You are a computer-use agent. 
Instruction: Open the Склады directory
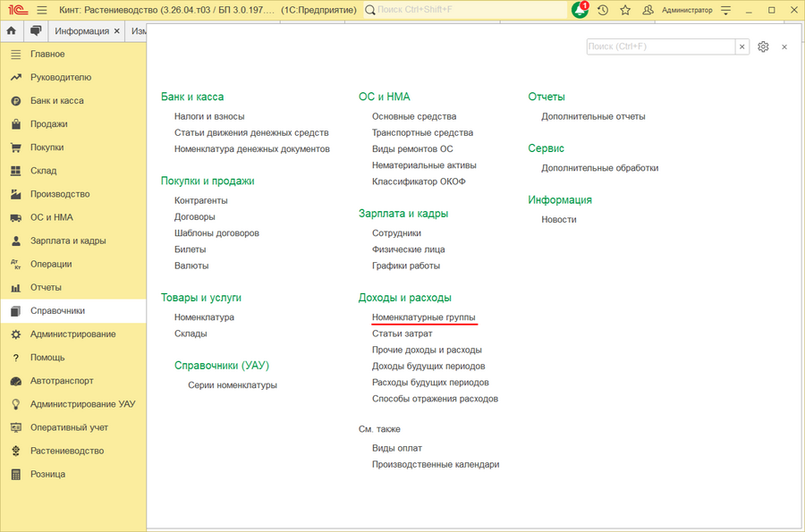coord(191,334)
